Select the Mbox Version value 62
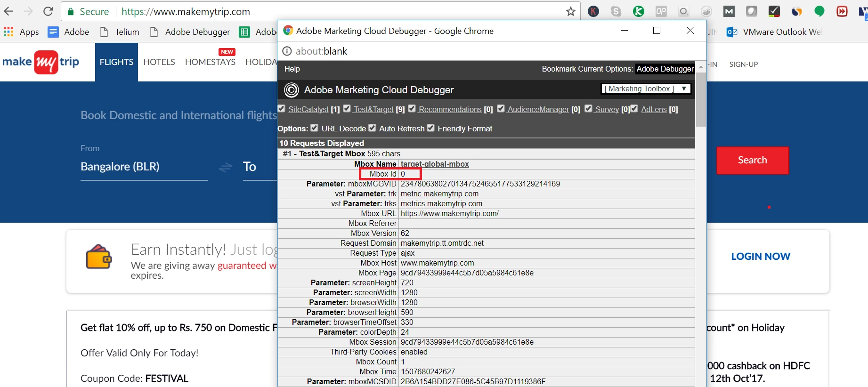Screen dimensions: 868x387 405,233
